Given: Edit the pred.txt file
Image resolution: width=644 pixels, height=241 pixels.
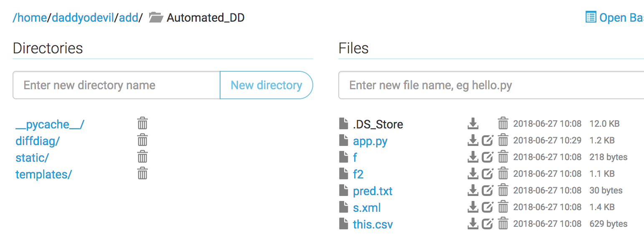Looking at the screenshot, I should pos(488,191).
